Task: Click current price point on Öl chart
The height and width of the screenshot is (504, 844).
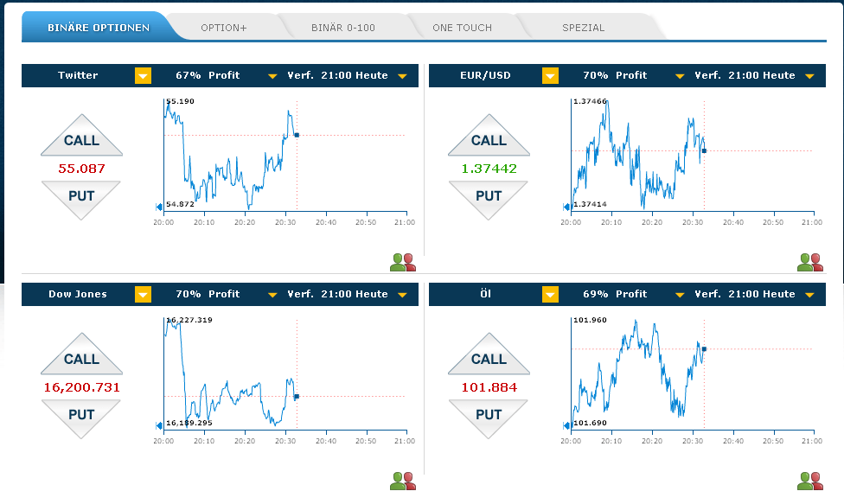Action: pos(704,349)
